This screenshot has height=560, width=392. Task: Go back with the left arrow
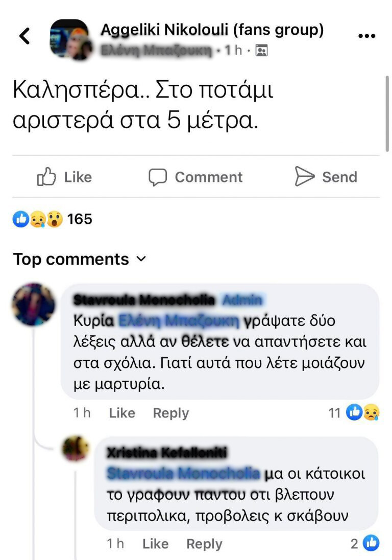24,36
